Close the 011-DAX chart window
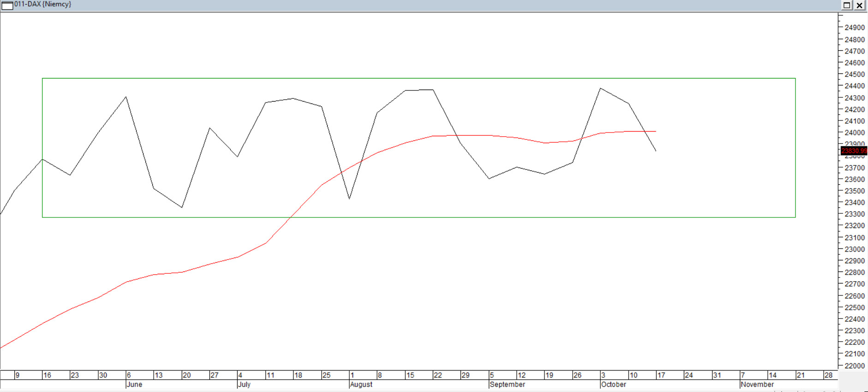The width and height of the screenshot is (868, 392). [x=860, y=5]
